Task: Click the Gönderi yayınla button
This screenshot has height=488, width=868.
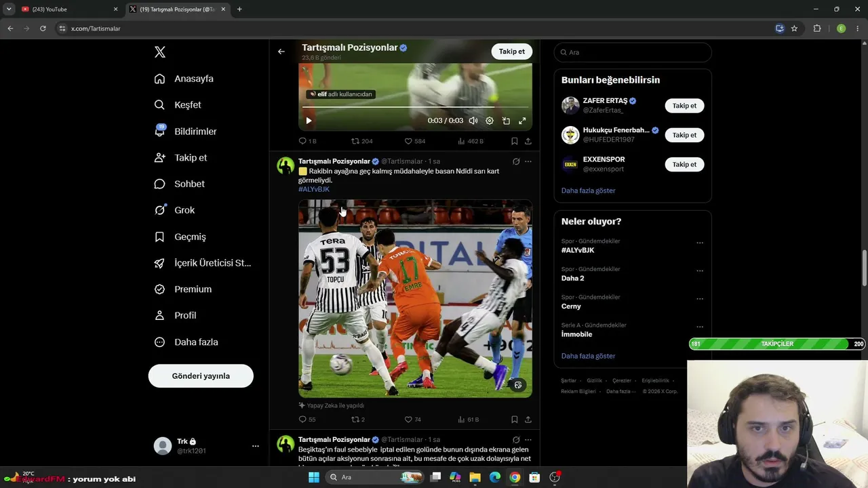Action: tap(201, 376)
